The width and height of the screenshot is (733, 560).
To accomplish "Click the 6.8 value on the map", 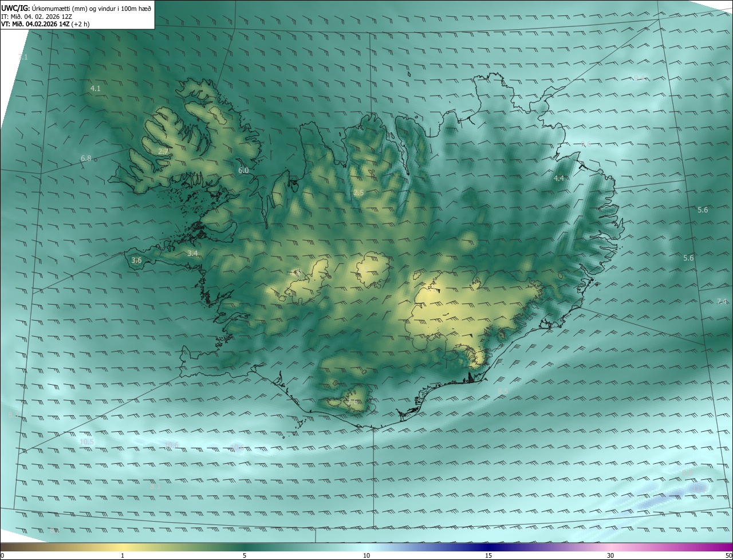I will pyautogui.click(x=86, y=158).
